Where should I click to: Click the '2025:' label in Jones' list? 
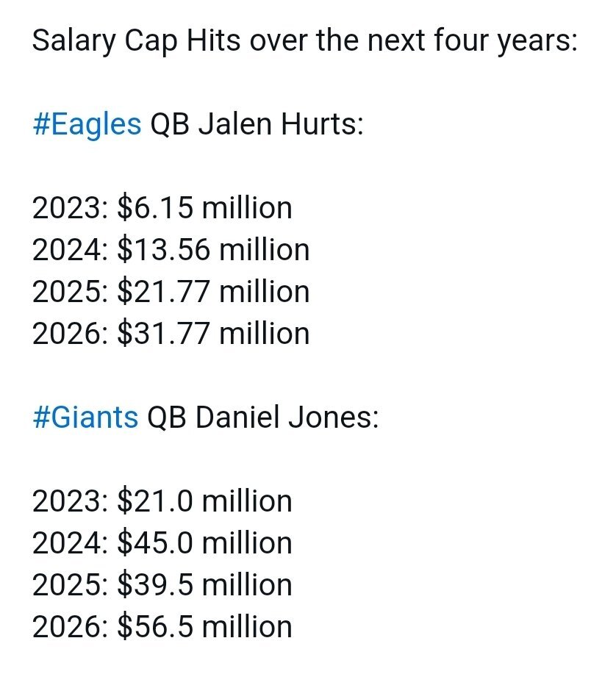[71, 585]
